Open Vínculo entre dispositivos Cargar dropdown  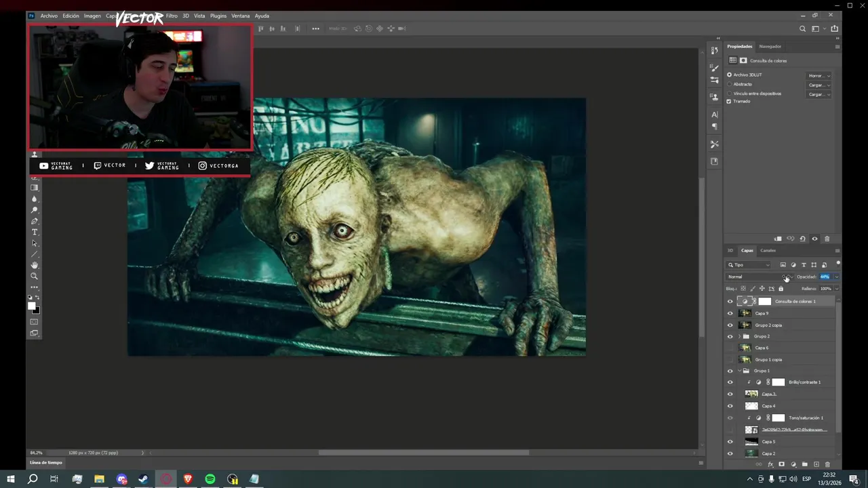point(819,94)
